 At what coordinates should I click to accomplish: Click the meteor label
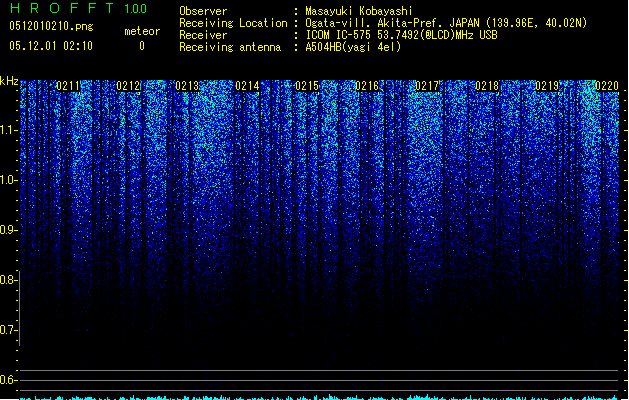point(142,31)
